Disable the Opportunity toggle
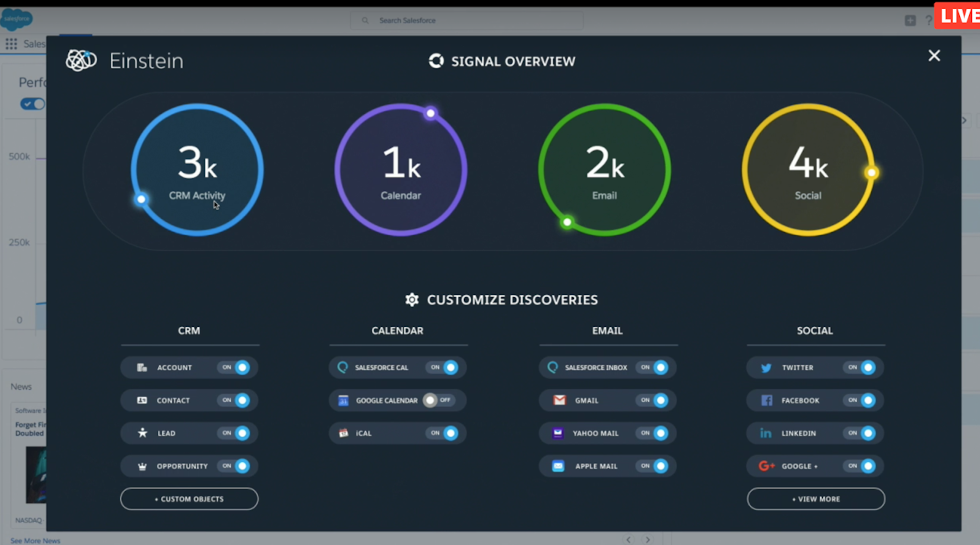 [235, 466]
